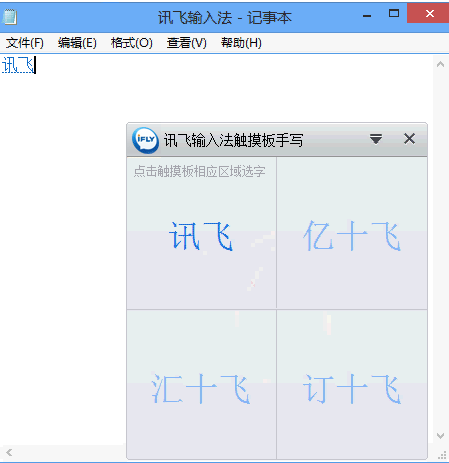Open the 帮助(H) menu
The image size is (449, 463).
[x=241, y=43]
